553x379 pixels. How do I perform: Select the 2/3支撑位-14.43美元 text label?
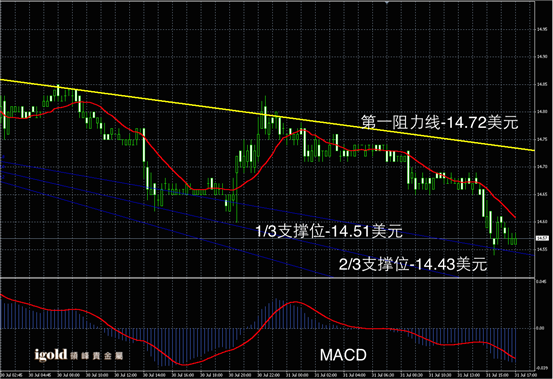point(413,264)
